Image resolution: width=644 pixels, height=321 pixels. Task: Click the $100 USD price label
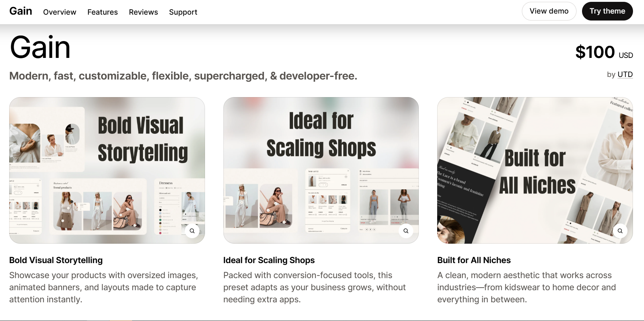[604, 52]
